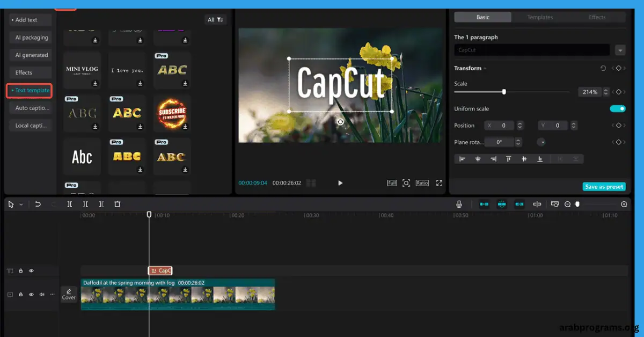Viewport: 644px width, 337px height.
Task: Play the preview video
Action: pos(340,183)
